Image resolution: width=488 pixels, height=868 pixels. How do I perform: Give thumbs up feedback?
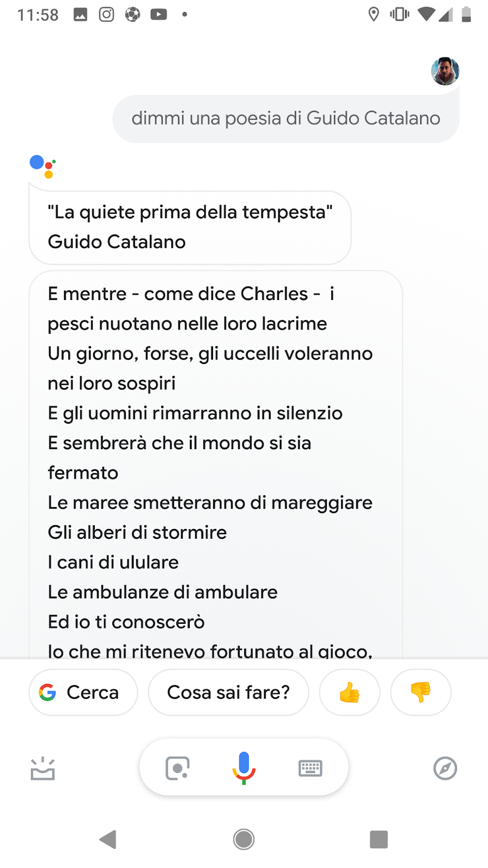pos(350,692)
